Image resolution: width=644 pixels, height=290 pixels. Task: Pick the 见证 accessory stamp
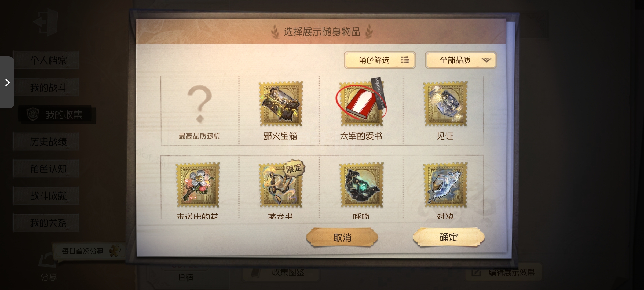(445, 104)
